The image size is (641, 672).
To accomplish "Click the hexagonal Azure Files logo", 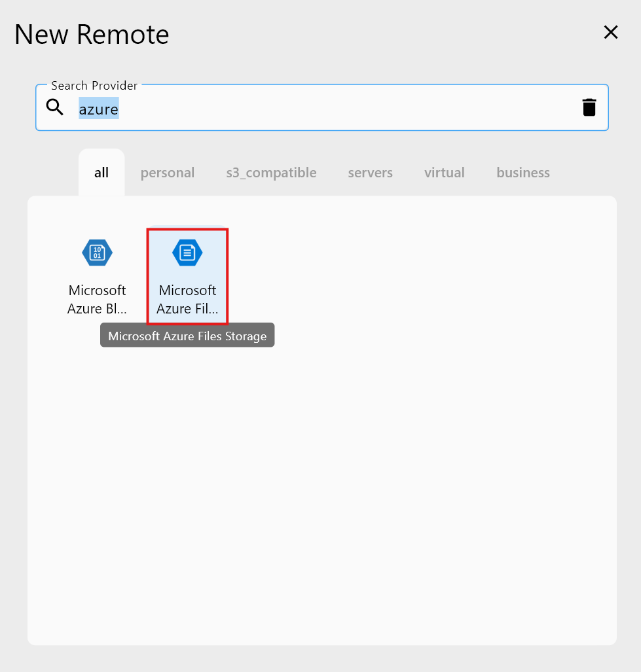I will point(187,253).
